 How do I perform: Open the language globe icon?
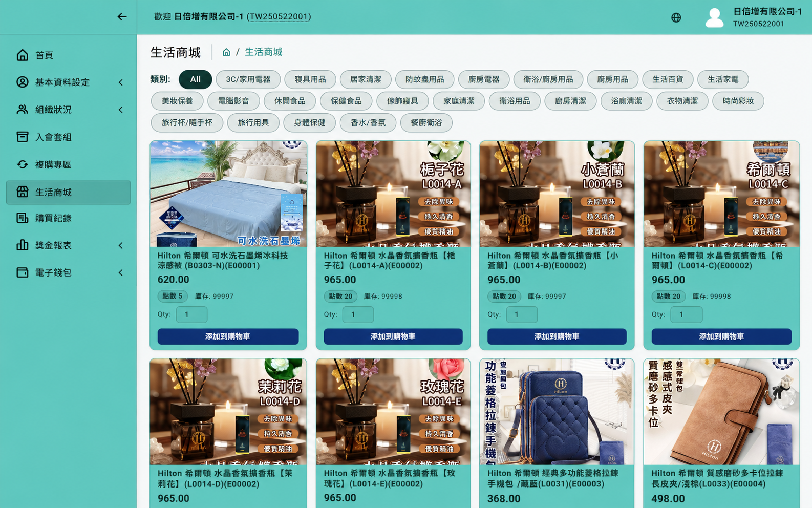pyautogui.click(x=676, y=18)
